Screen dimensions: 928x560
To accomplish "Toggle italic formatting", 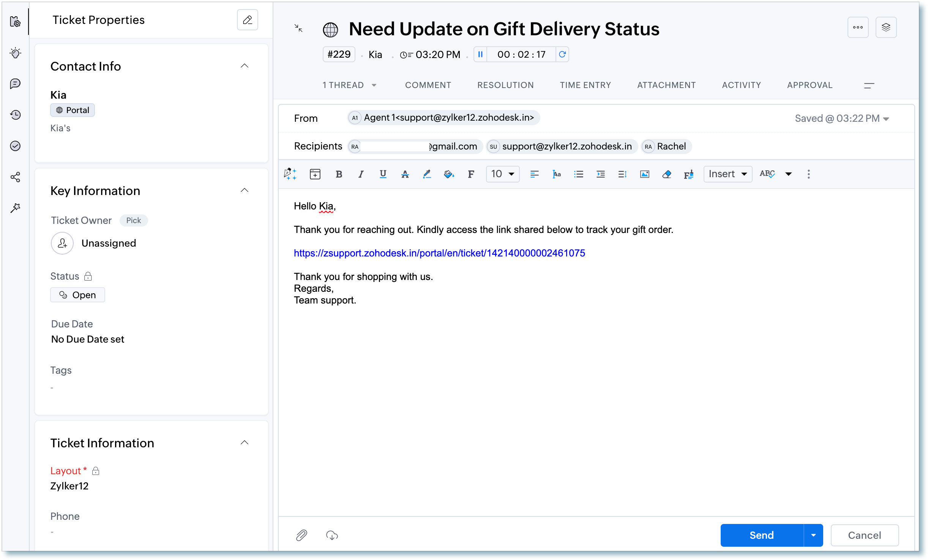I will tap(361, 174).
